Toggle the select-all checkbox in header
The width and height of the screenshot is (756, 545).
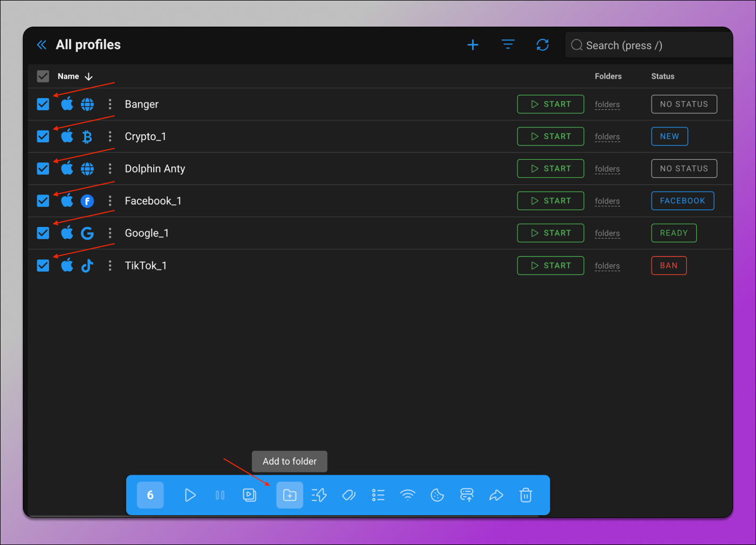[x=43, y=76]
